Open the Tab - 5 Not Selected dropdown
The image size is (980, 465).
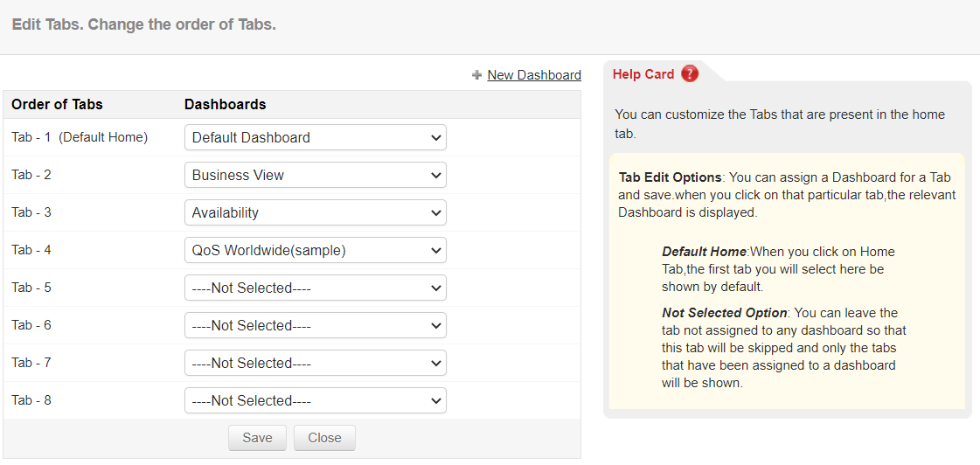point(315,288)
